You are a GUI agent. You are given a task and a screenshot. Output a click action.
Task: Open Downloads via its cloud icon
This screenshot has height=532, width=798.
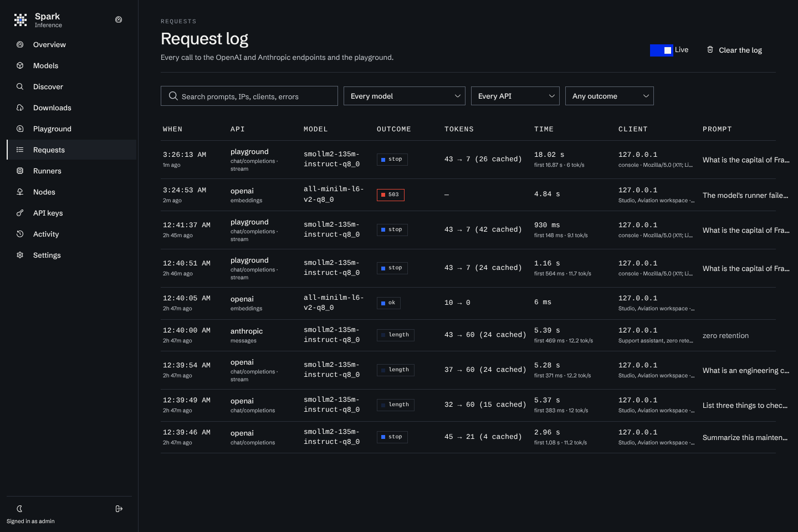20,108
